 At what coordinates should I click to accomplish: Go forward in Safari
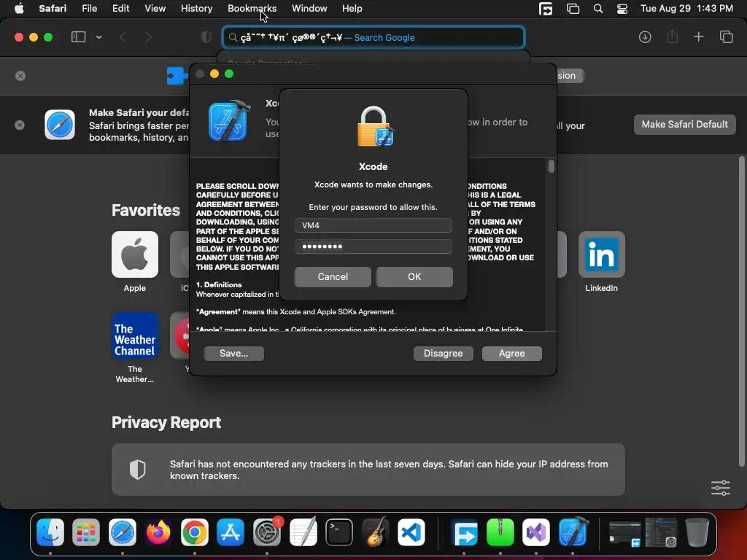(x=148, y=37)
